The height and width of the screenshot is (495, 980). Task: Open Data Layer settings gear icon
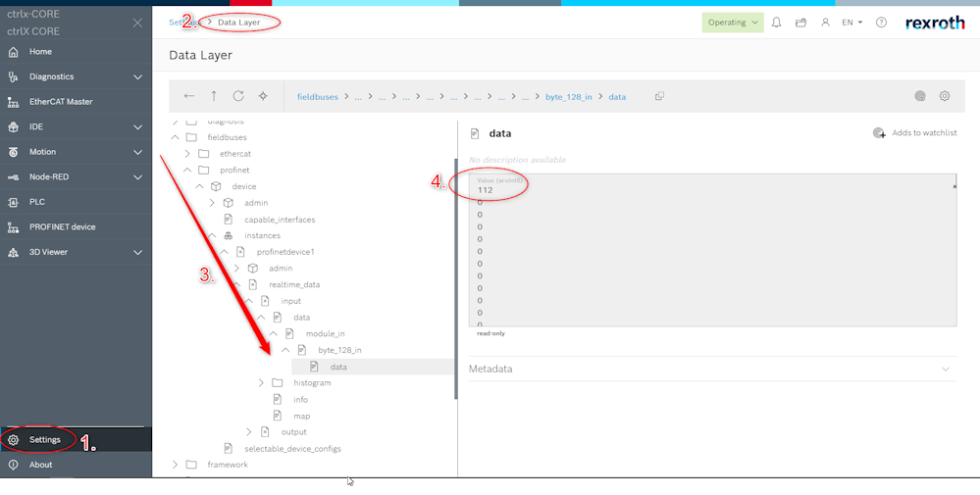pyautogui.click(x=945, y=96)
